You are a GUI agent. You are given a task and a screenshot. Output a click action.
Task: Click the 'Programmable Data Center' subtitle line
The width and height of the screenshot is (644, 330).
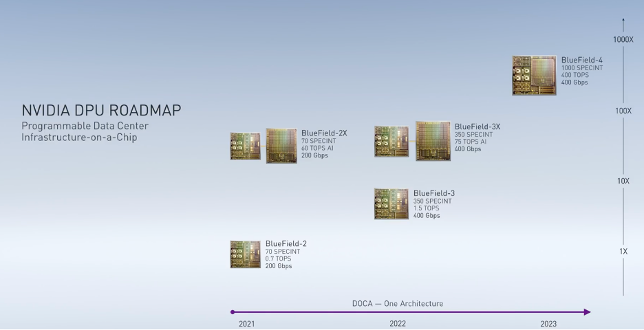coord(85,126)
